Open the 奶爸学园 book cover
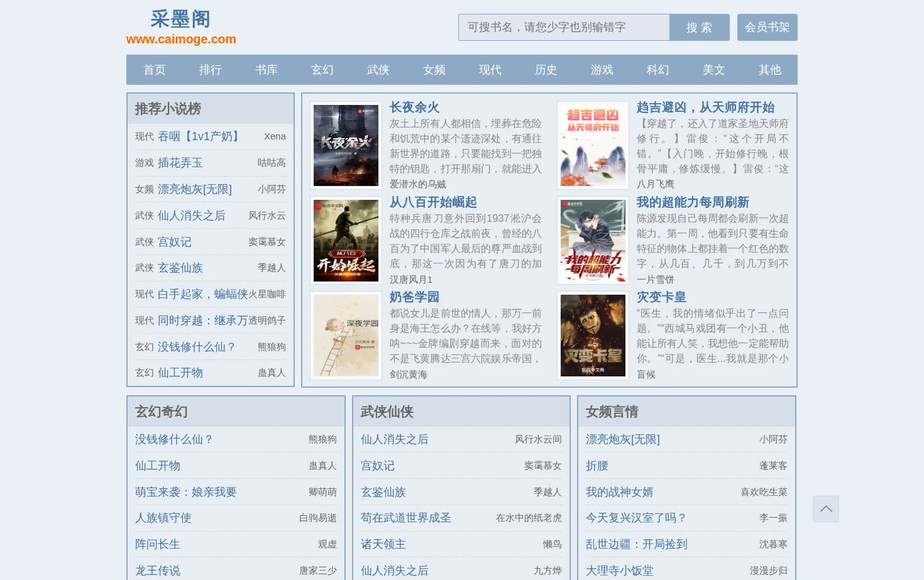 point(346,335)
